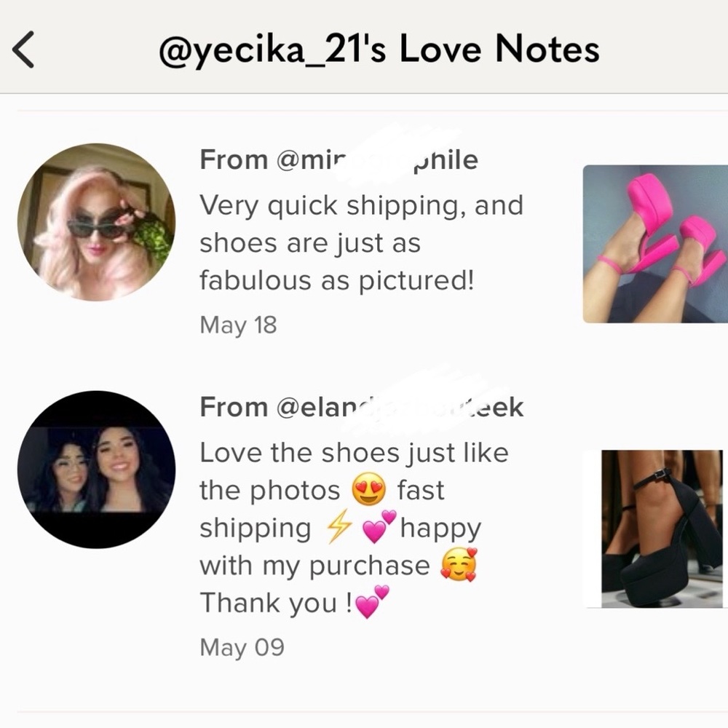Click the May 18 date label

(x=238, y=325)
